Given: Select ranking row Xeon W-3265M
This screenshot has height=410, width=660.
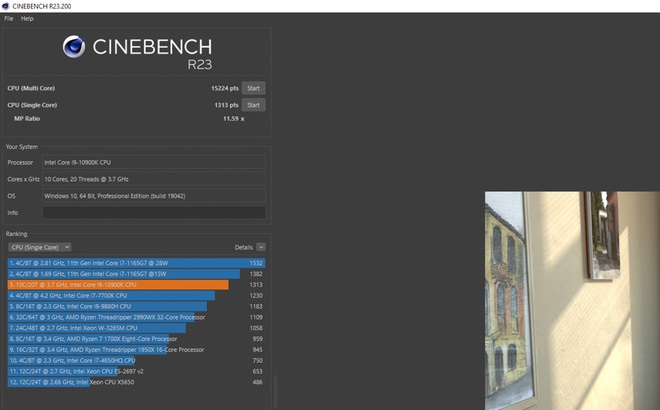Looking at the screenshot, I should tap(136, 328).
